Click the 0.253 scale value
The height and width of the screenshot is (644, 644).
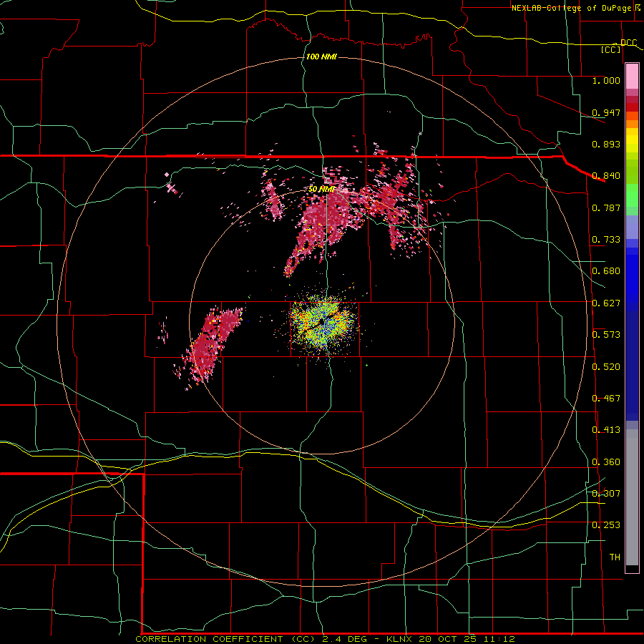click(606, 525)
